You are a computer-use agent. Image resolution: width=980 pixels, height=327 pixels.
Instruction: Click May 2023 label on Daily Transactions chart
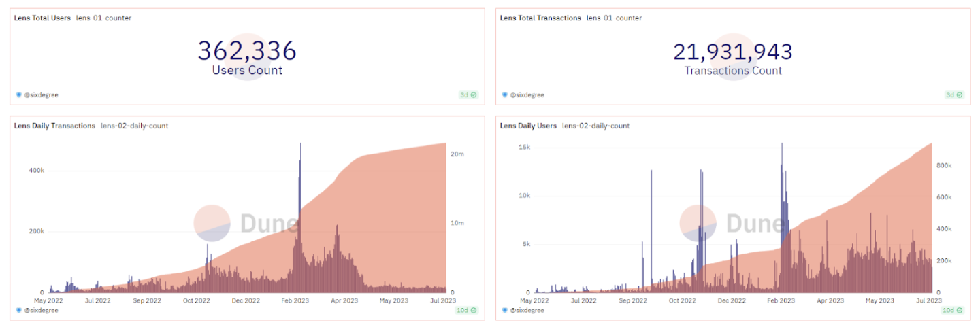pyautogui.click(x=393, y=300)
